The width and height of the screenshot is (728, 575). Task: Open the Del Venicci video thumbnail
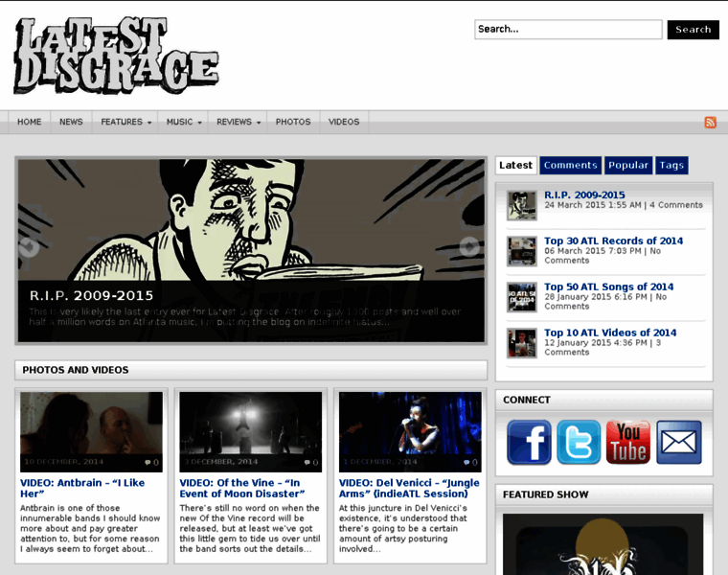pos(410,431)
